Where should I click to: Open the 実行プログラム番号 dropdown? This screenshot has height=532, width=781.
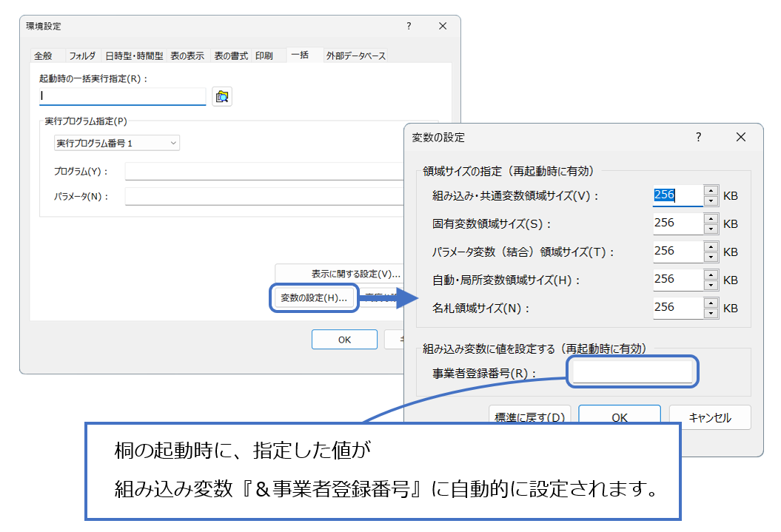172,143
